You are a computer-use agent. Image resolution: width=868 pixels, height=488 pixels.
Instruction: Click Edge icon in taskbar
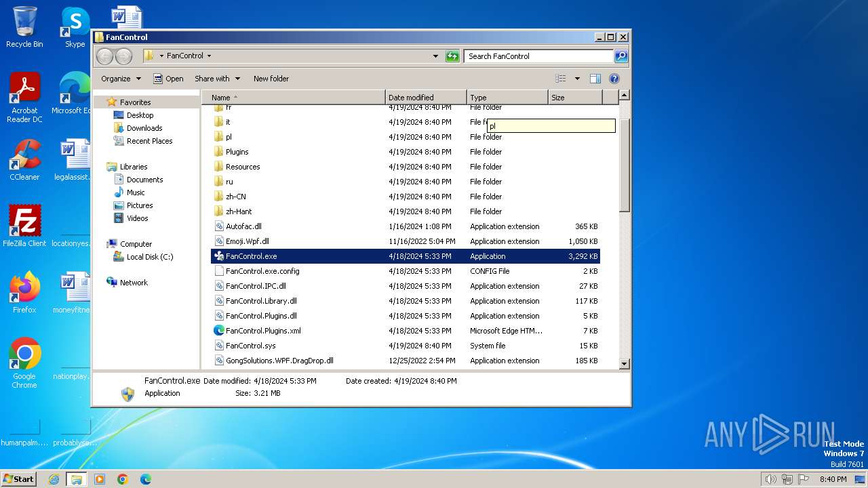pos(146,479)
